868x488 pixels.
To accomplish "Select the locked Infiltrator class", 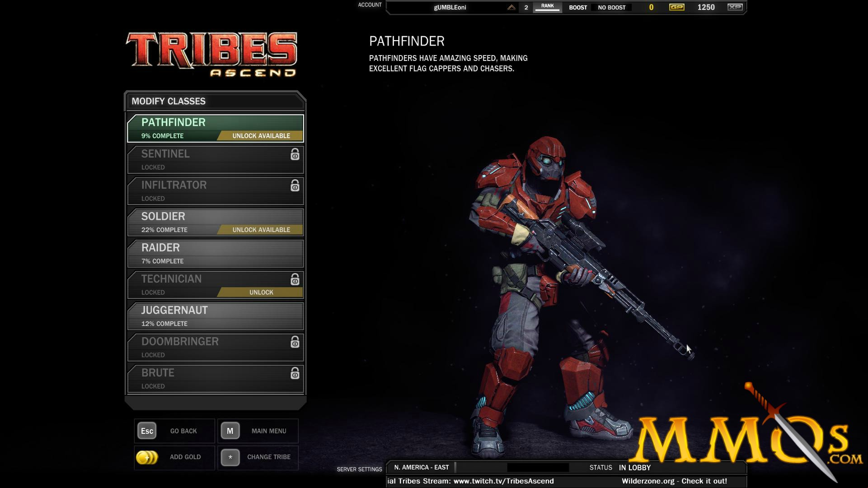I will (216, 191).
